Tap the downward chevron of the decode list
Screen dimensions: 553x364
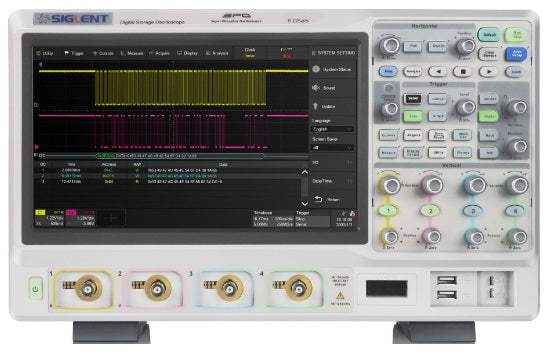coord(305,204)
